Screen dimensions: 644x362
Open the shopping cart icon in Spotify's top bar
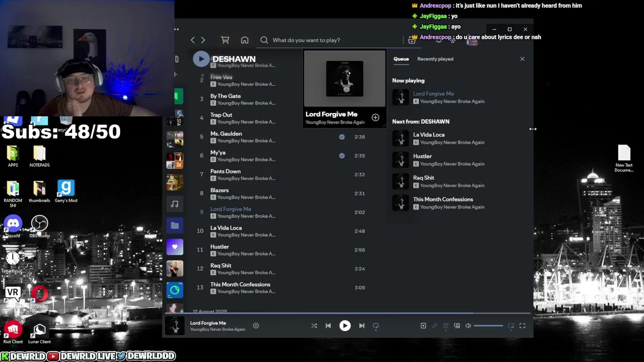click(225, 40)
